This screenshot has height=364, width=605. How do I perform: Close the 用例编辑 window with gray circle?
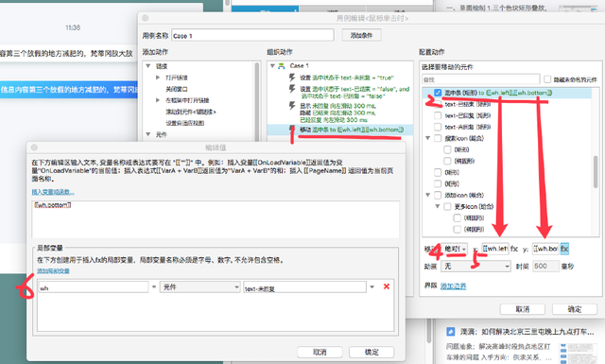click(145, 18)
